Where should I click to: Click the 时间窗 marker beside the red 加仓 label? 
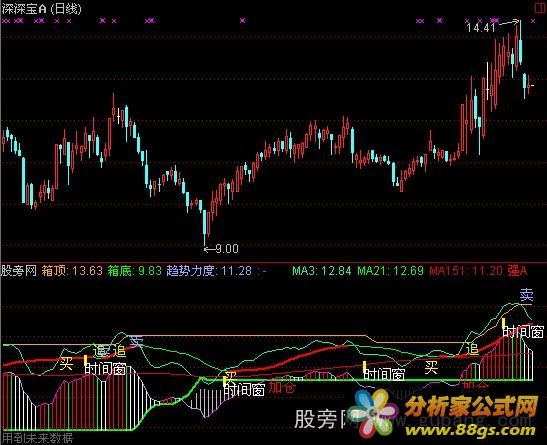[244, 389]
